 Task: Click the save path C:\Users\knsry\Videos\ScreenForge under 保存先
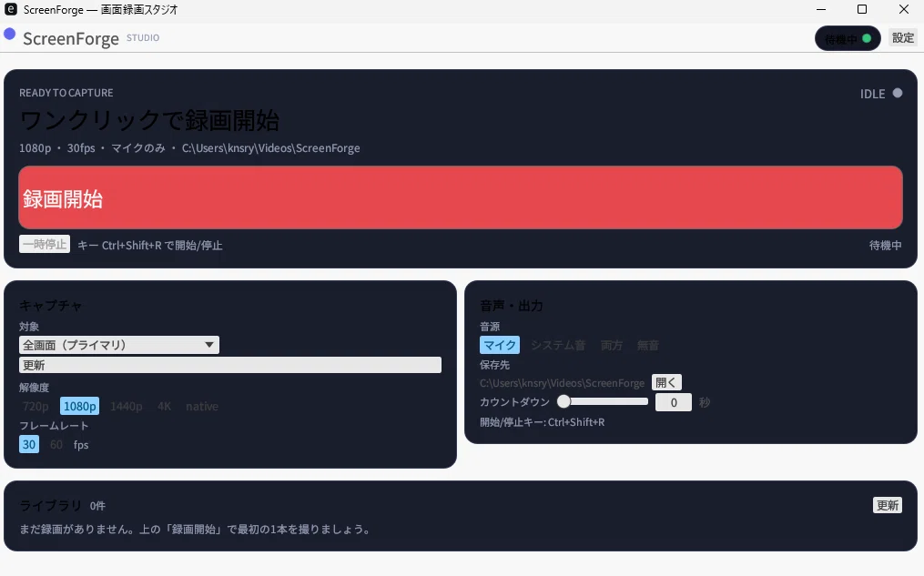click(563, 383)
